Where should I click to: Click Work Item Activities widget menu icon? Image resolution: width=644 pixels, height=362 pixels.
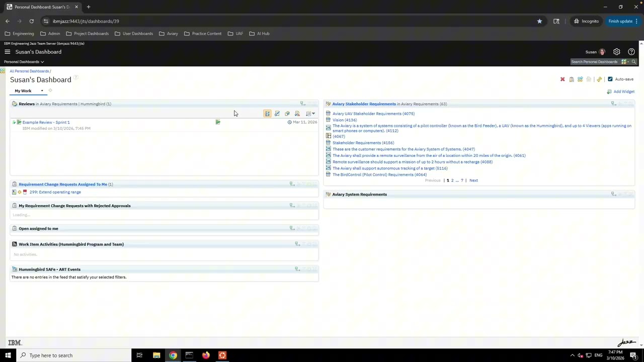click(x=297, y=244)
